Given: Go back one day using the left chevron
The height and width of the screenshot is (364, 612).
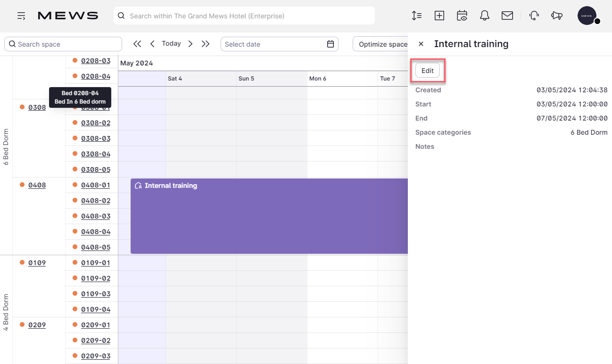Looking at the screenshot, I should point(152,43).
